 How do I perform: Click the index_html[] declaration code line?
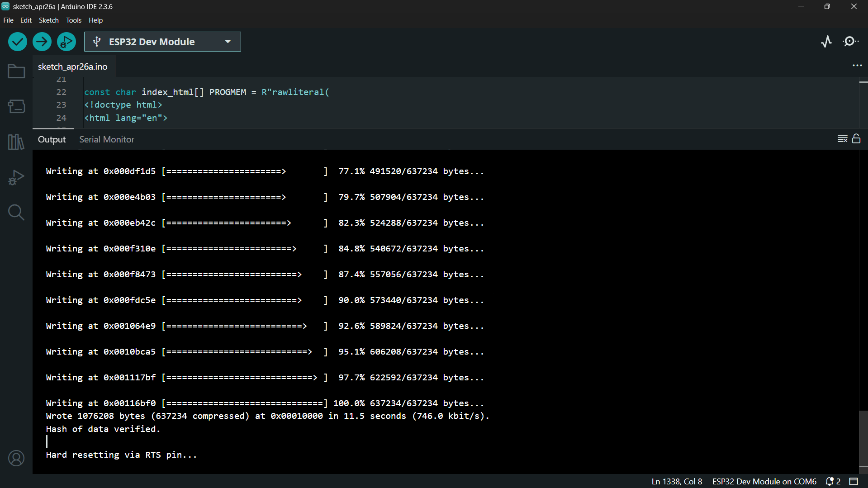point(207,92)
